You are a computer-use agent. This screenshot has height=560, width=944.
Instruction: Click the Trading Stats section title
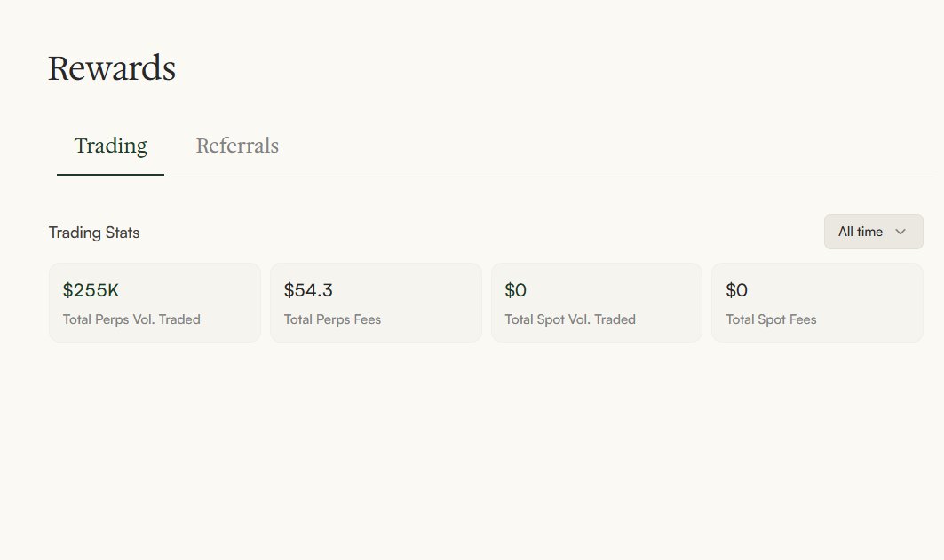click(94, 233)
